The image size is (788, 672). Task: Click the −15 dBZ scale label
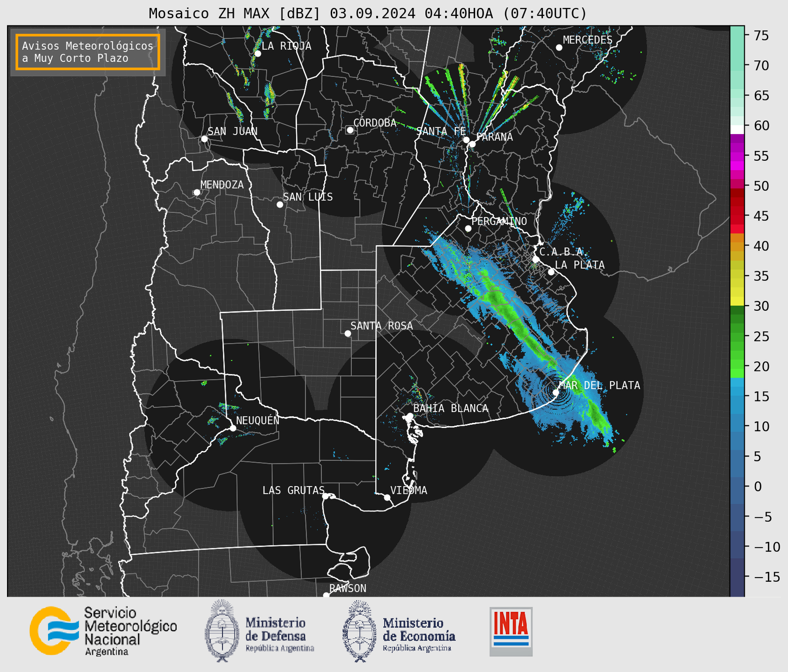tap(767, 577)
